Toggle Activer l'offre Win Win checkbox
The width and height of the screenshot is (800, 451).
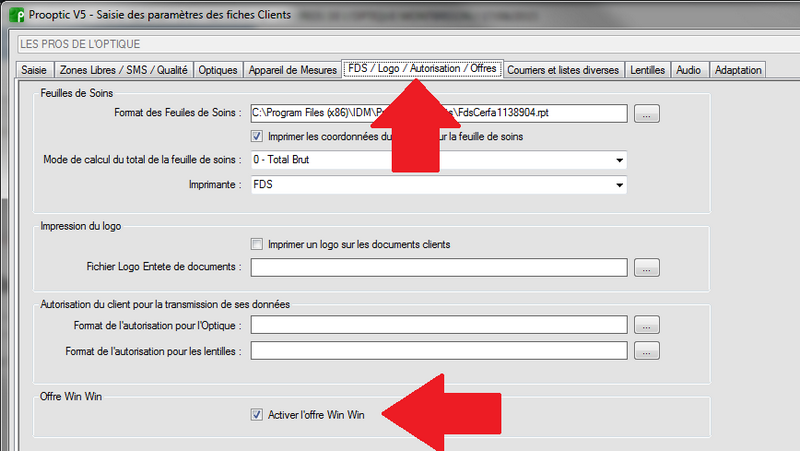coord(257,415)
